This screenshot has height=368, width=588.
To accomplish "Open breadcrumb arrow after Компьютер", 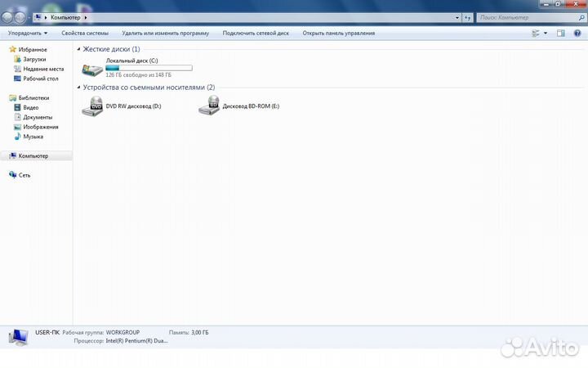I will pyautogui.click(x=86, y=18).
